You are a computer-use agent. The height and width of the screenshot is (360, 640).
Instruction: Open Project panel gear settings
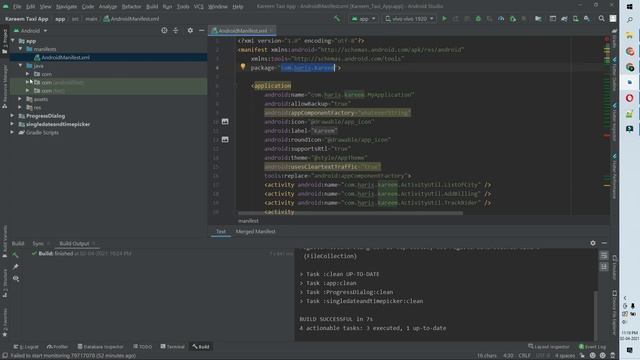(190, 31)
